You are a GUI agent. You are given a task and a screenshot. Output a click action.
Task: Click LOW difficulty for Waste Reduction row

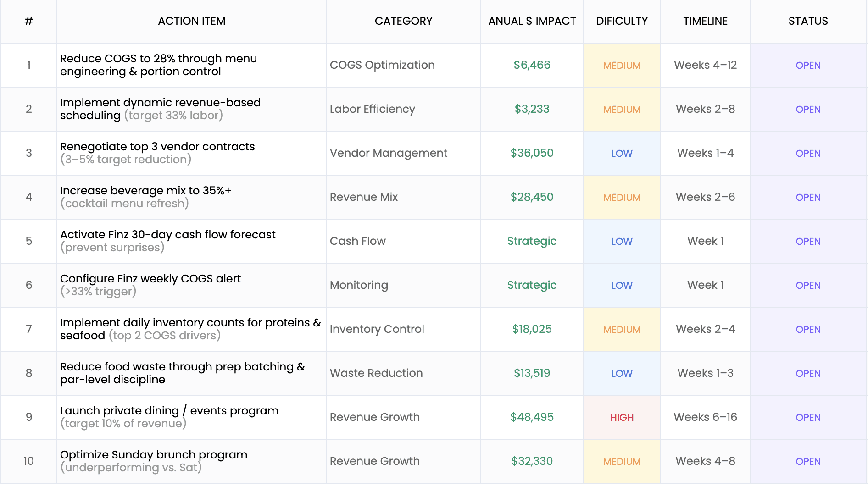coord(622,373)
